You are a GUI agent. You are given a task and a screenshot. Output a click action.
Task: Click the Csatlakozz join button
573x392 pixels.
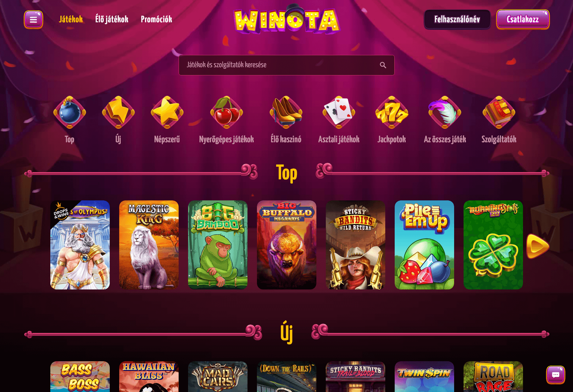tap(523, 19)
